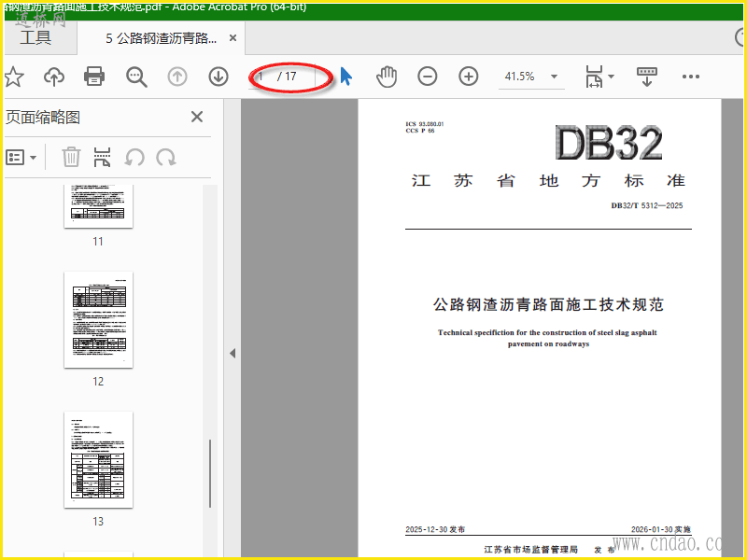Open the 工具 tab
Image resolution: width=747 pixels, height=560 pixels.
[35, 37]
